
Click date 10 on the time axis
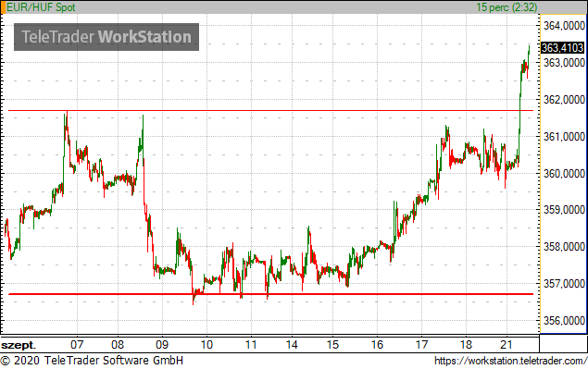(x=206, y=344)
